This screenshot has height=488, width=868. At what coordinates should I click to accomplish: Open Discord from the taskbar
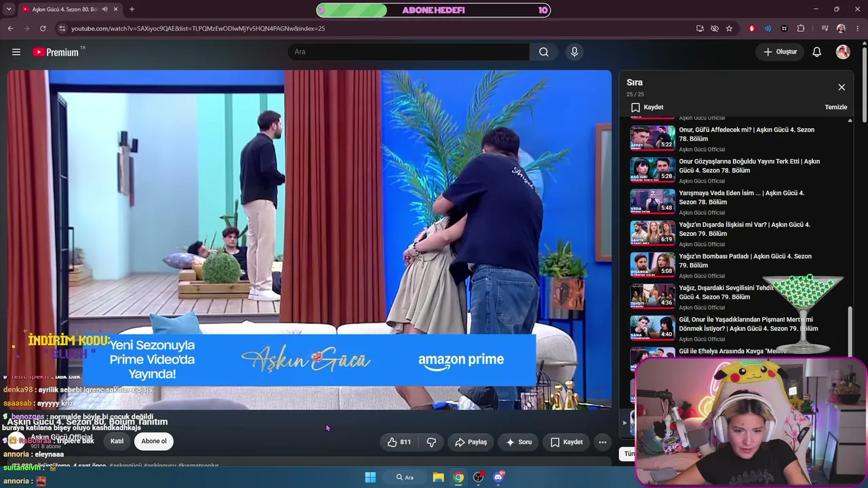(x=499, y=477)
